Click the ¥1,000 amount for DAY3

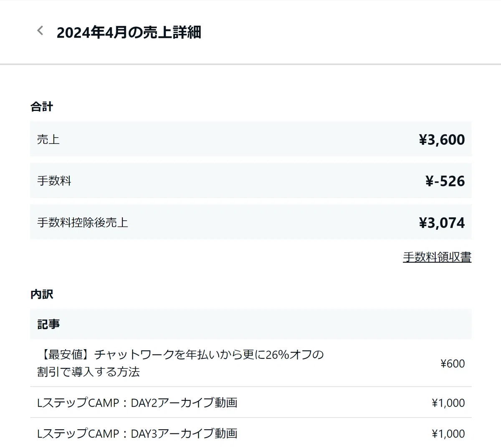pos(448,433)
